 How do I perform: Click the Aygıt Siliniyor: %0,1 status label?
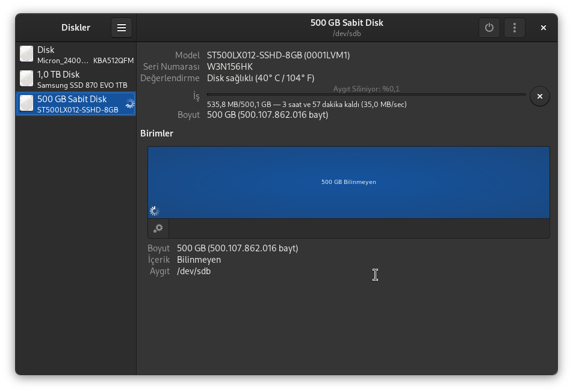pos(366,89)
